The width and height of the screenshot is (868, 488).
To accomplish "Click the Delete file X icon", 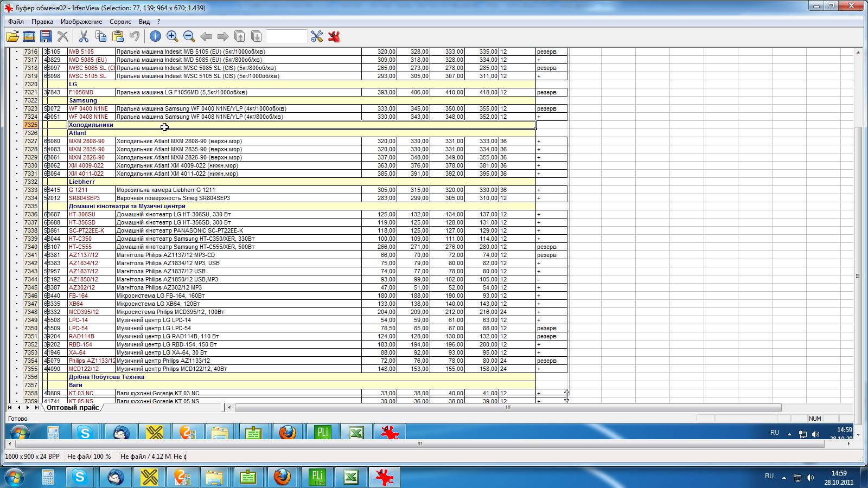I will pyautogui.click(x=63, y=36).
